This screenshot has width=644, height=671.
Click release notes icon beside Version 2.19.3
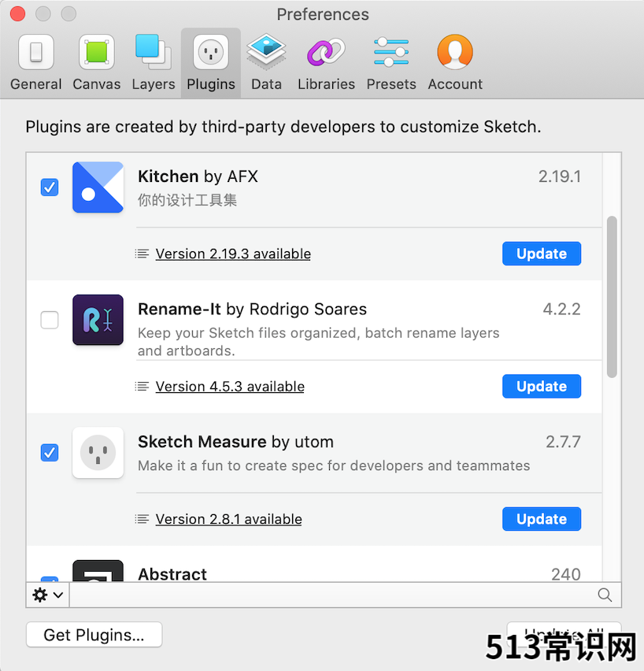pyautogui.click(x=142, y=254)
